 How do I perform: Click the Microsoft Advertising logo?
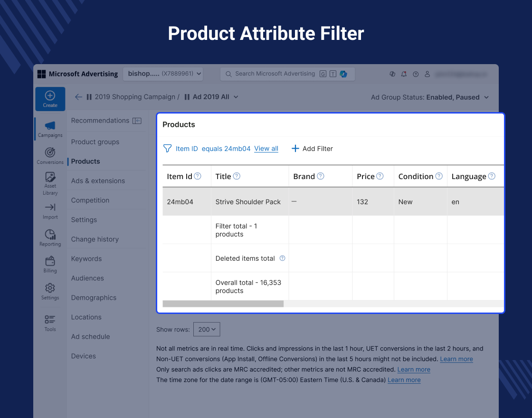[78, 74]
